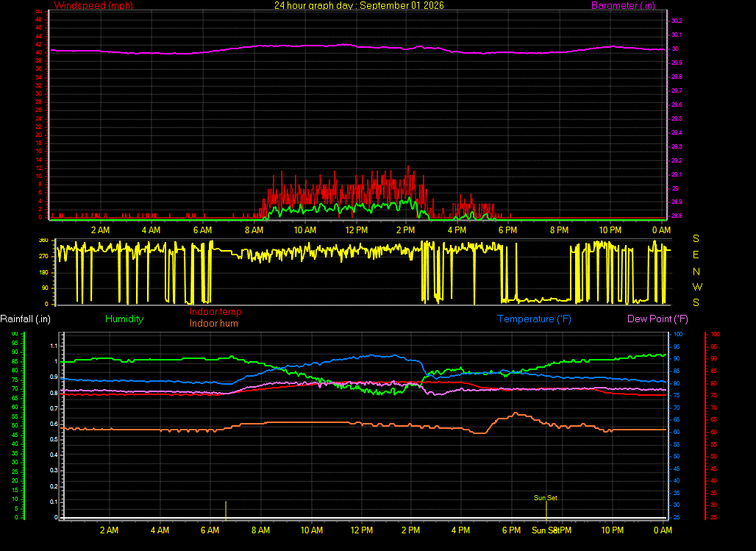Click the yellow sunrise tick near 6 AM
Viewport: 756px width, 551px height.
pos(226,511)
